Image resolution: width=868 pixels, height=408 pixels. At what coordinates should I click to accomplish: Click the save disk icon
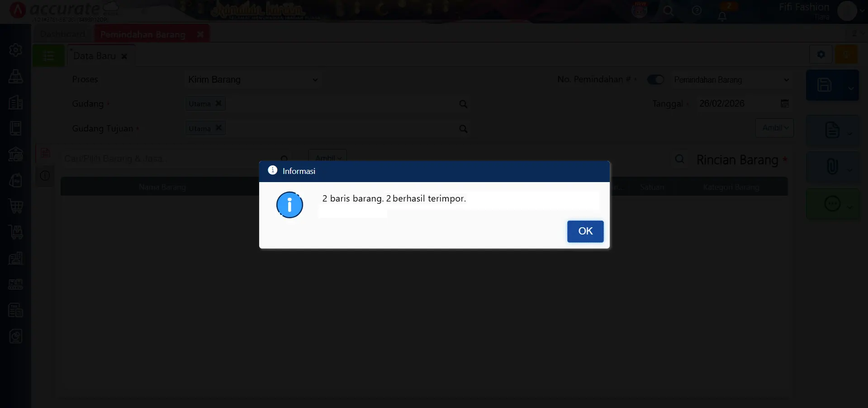point(824,85)
